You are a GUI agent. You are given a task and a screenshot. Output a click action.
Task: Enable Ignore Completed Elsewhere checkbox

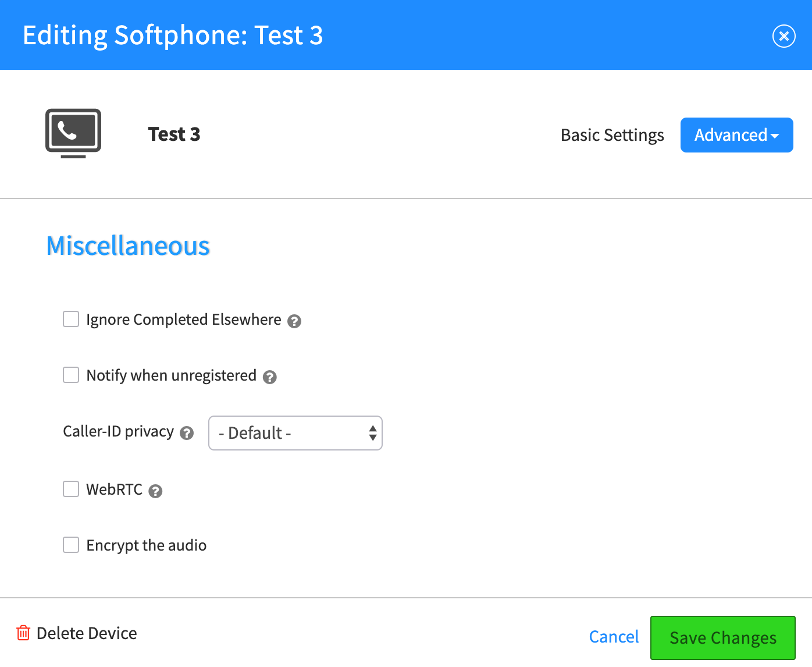click(x=71, y=319)
